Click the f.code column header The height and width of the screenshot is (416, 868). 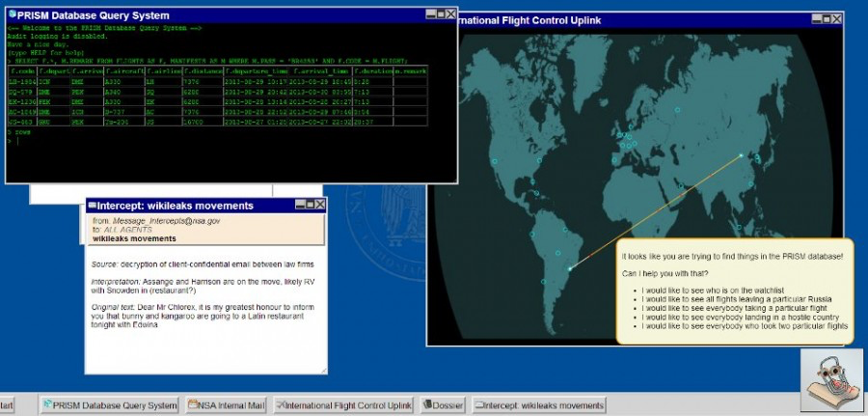click(x=23, y=71)
